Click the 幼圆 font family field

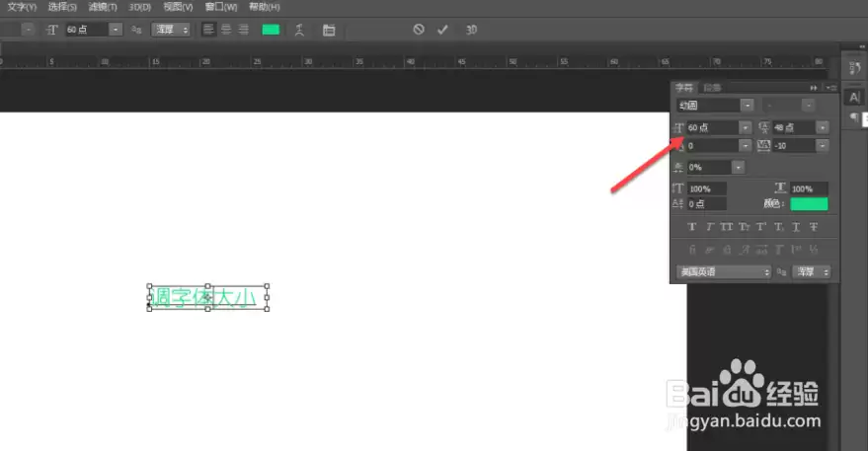coord(708,106)
